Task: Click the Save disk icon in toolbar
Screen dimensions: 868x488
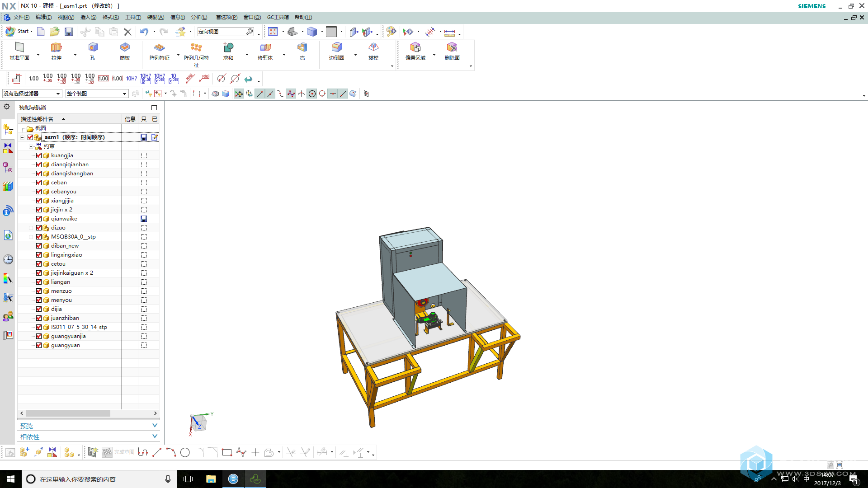Action: click(x=69, y=32)
